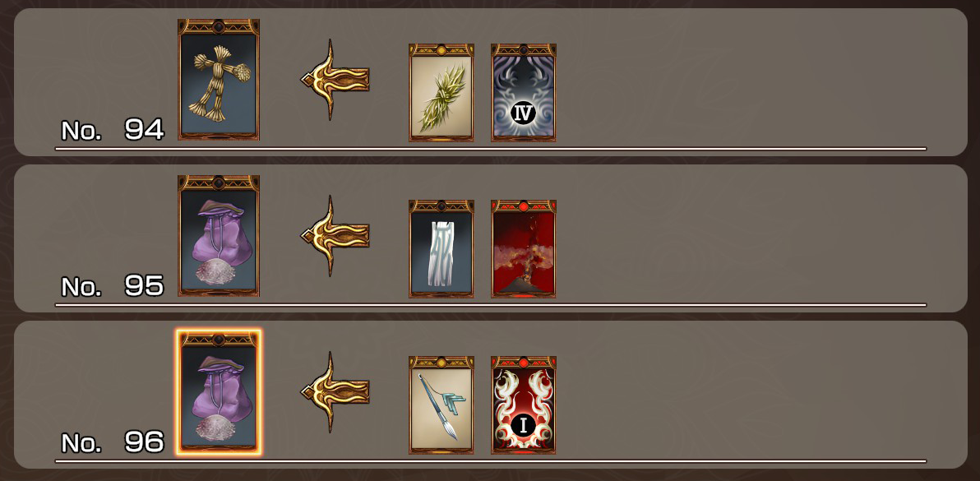Click empty area of recipe row 96 panel
The image size is (980, 481).
pyautogui.click(x=750, y=394)
